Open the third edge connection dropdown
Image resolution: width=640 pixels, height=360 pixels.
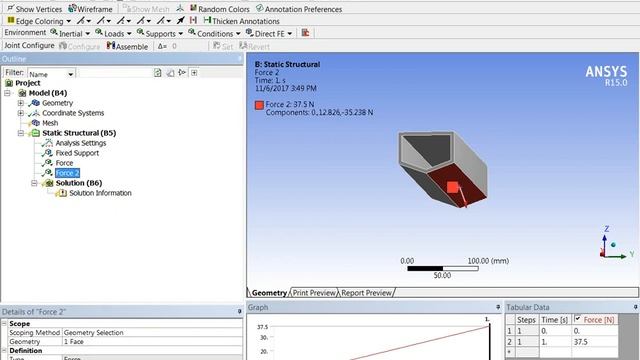coord(124,20)
